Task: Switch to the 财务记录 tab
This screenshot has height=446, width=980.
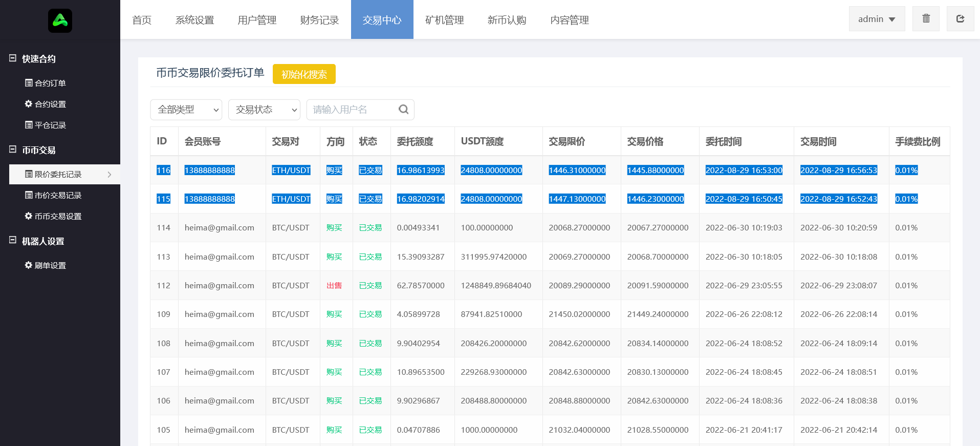Action: click(x=319, y=20)
